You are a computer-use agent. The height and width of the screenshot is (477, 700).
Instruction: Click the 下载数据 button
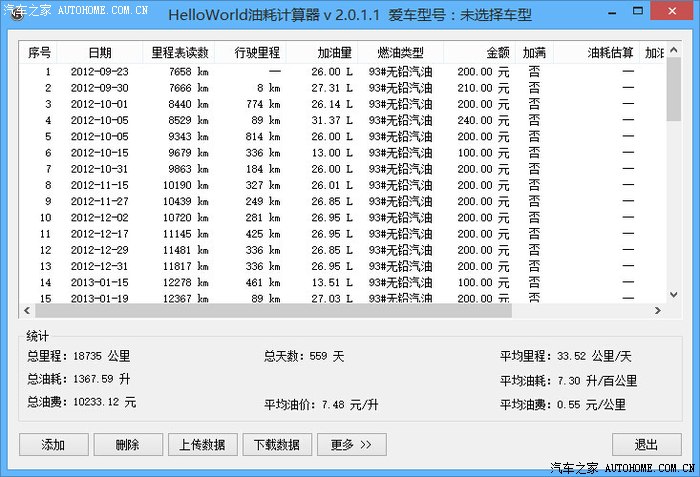tap(277, 445)
